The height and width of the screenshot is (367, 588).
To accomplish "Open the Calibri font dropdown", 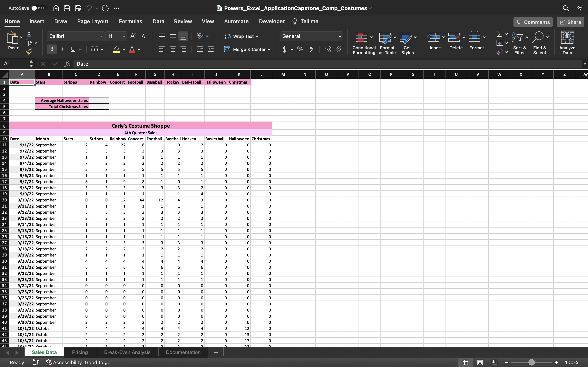I will (x=102, y=36).
